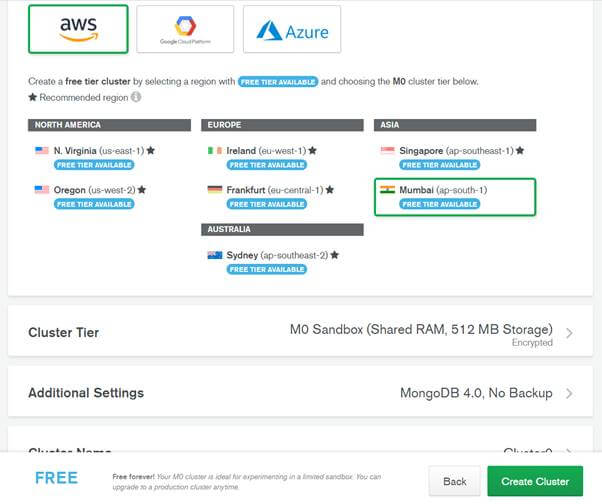Open the Cluster Tier section heading
Image resolution: width=602 pixels, height=504 pixels.
tap(64, 332)
